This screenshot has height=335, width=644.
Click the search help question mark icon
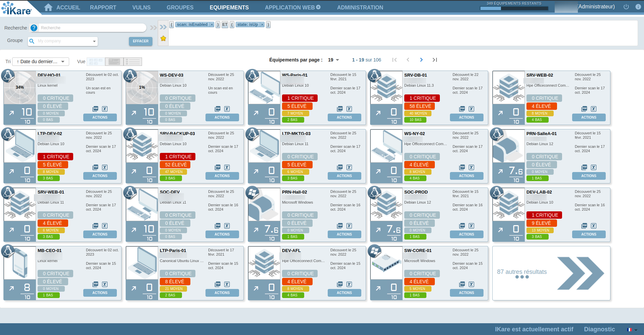pos(34,28)
